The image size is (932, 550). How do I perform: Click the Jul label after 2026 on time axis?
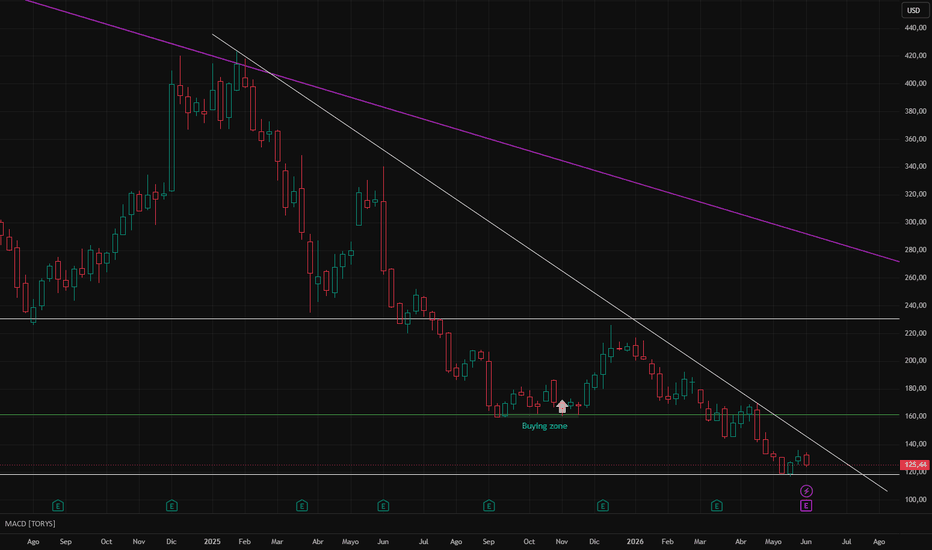click(846, 542)
